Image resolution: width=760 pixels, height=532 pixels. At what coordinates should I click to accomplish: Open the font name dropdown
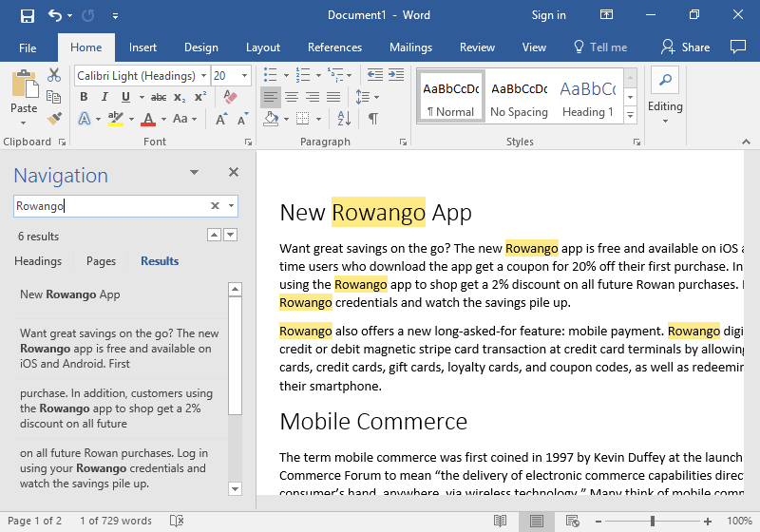click(x=202, y=75)
